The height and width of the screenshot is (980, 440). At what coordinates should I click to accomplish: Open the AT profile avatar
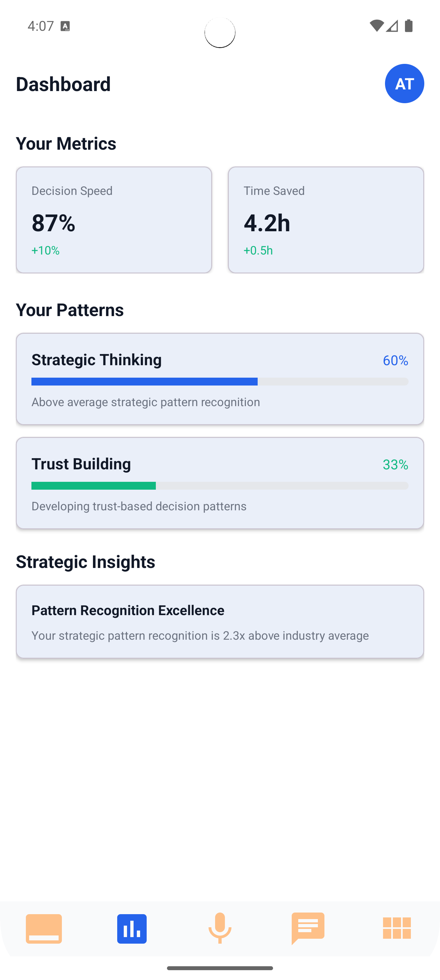(405, 83)
